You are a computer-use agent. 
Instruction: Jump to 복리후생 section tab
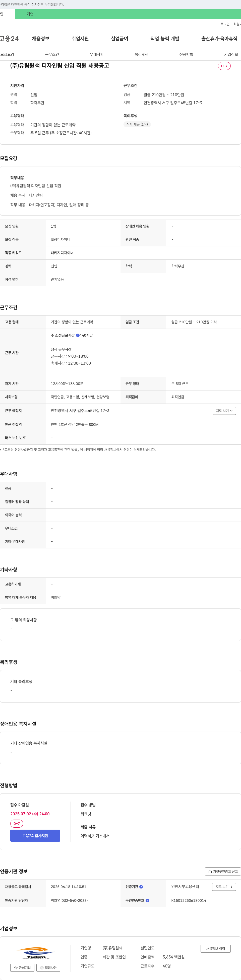coord(142,54)
